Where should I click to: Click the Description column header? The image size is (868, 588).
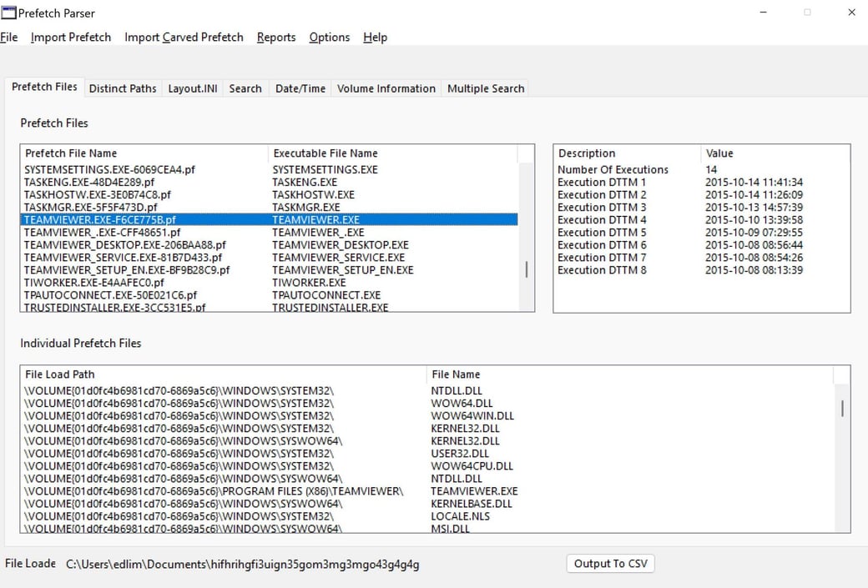627,153
